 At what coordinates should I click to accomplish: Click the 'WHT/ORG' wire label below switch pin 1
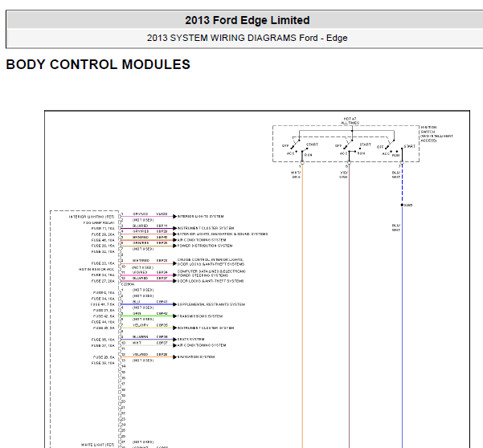pyautogui.click(x=296, y=175)
